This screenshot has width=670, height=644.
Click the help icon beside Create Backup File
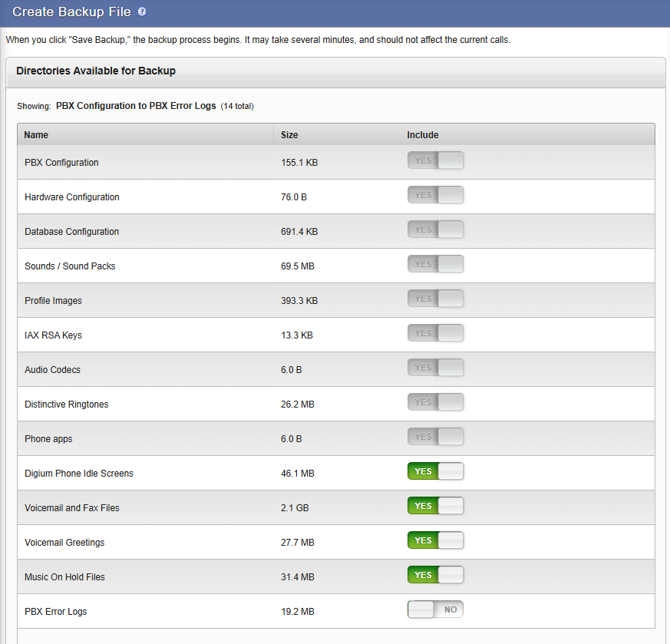coord(142,12)
